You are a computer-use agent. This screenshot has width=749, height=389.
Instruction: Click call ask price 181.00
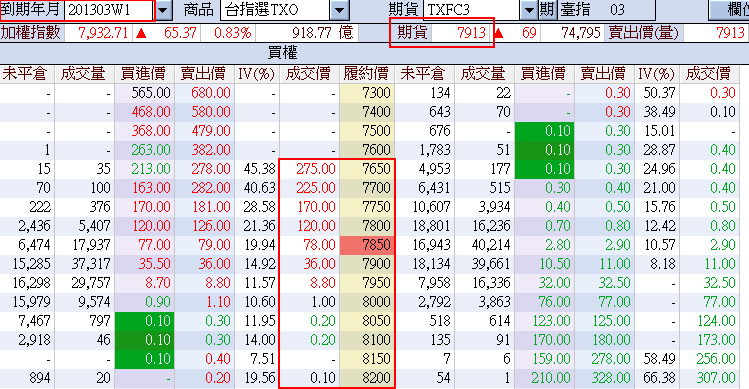pyautogui.click(x=211, y=207)
